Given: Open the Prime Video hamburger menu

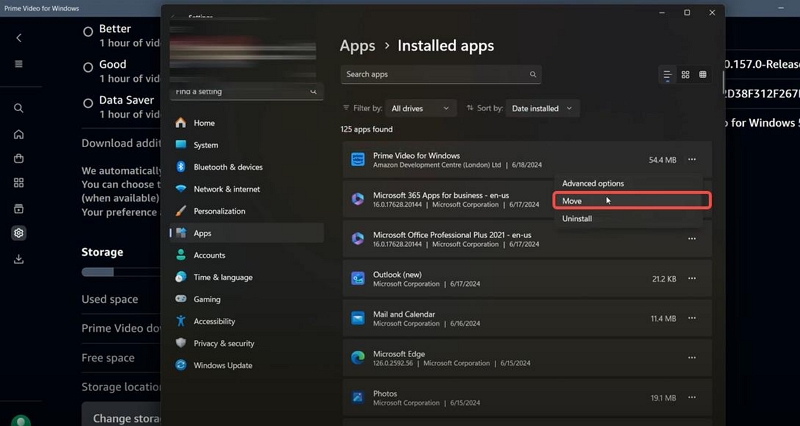Looking at the screenshot, I should (x=19, y=64).
